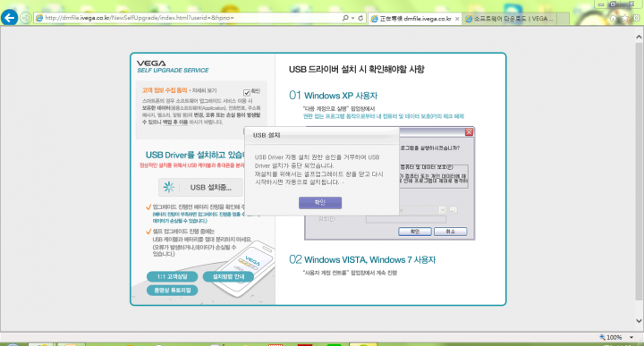Screen dimensions: 644x346
Task: Open the 100% zoom level dropdown
Action: [631, 337]
